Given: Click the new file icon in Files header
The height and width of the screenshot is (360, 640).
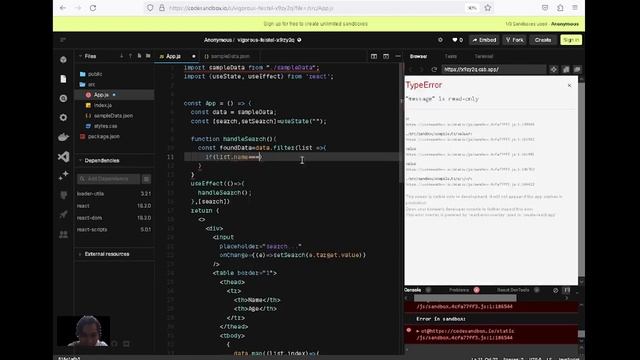Looking at the screenshot, I should click(x=139, y=56).
